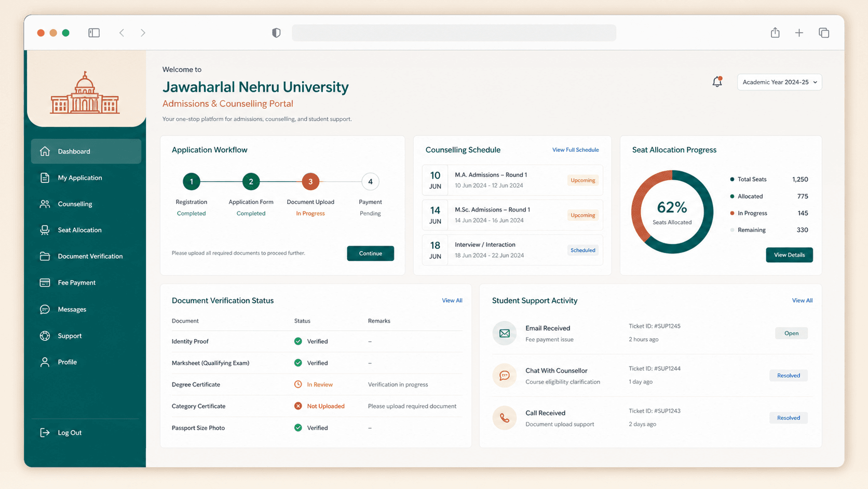868x489 pixels.
Task: Click the 'Fee payment issue' ticket description
Action: [x=549, y=339]
